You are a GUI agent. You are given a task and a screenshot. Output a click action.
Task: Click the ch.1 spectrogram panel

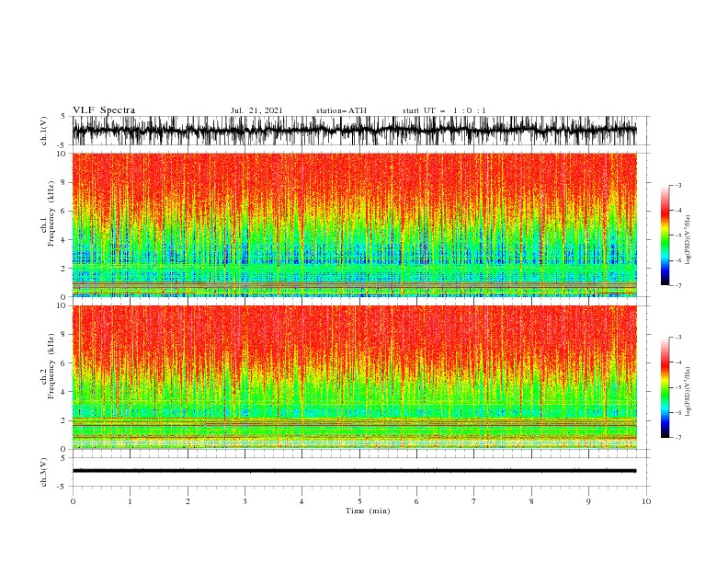tap(354, 224)
